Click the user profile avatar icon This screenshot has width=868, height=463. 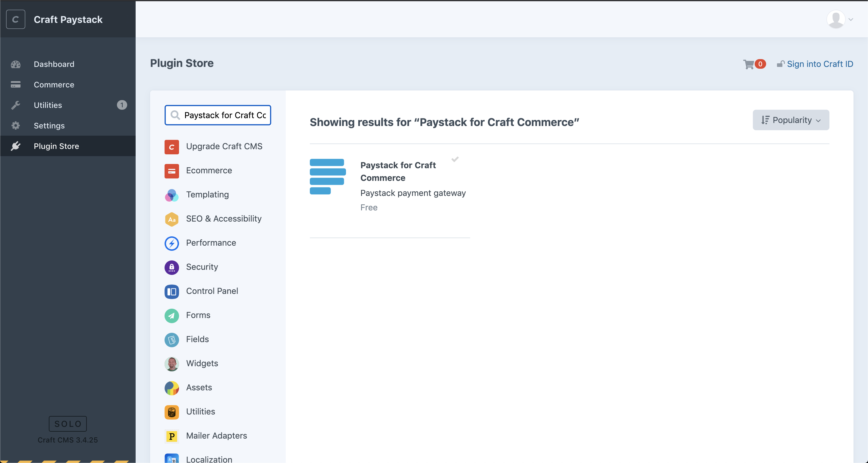pyautogui.click(x=836, y=19)
